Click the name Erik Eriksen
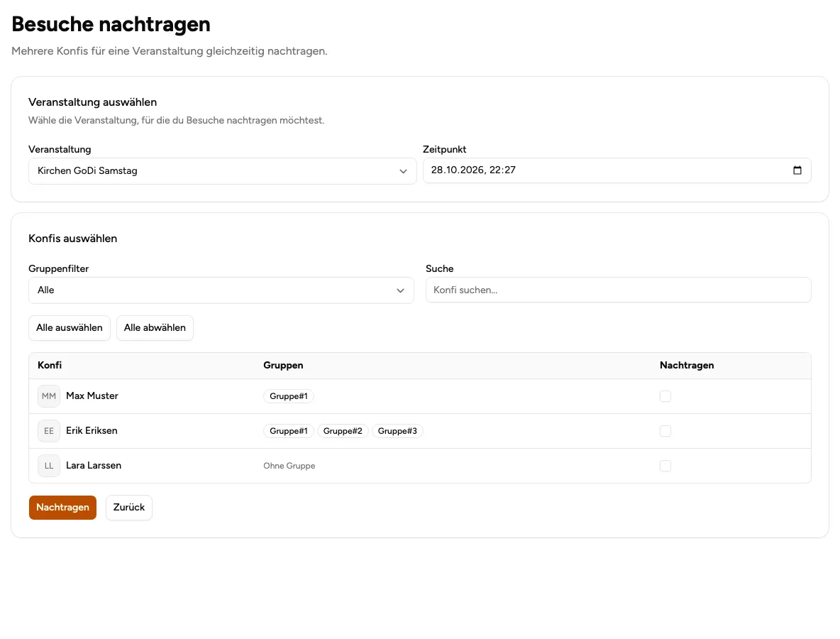 click(x=92, y=430)
